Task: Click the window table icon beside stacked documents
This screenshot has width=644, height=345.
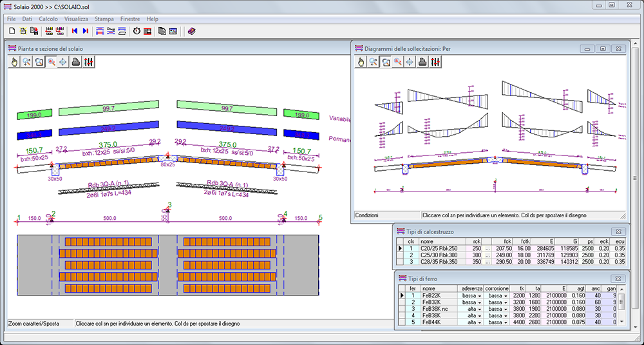Action: coord(173,31)
